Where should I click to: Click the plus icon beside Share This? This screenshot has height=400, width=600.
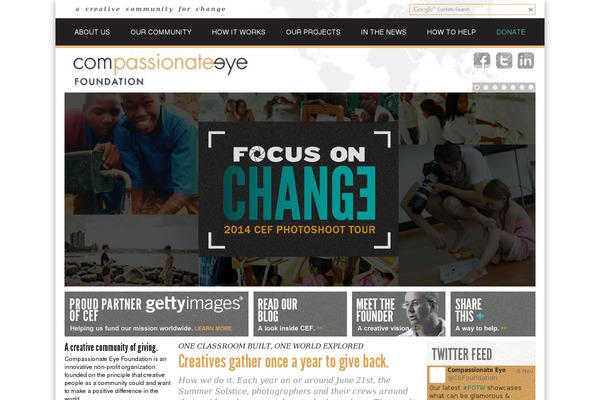point(480,316)
